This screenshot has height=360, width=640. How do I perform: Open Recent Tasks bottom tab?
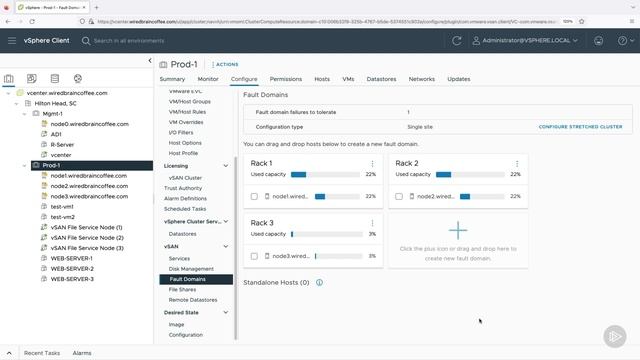point(42,353)
